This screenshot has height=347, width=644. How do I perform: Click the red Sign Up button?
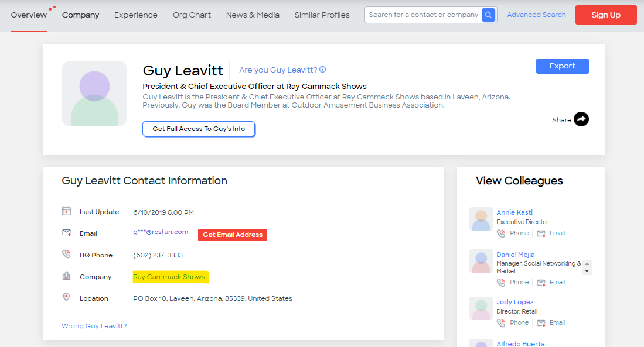[606, 15]
